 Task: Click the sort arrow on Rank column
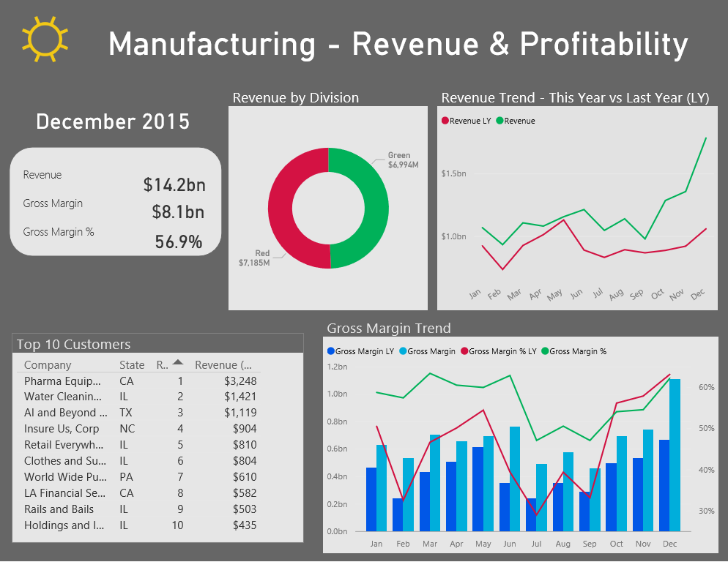pos(178,363)
